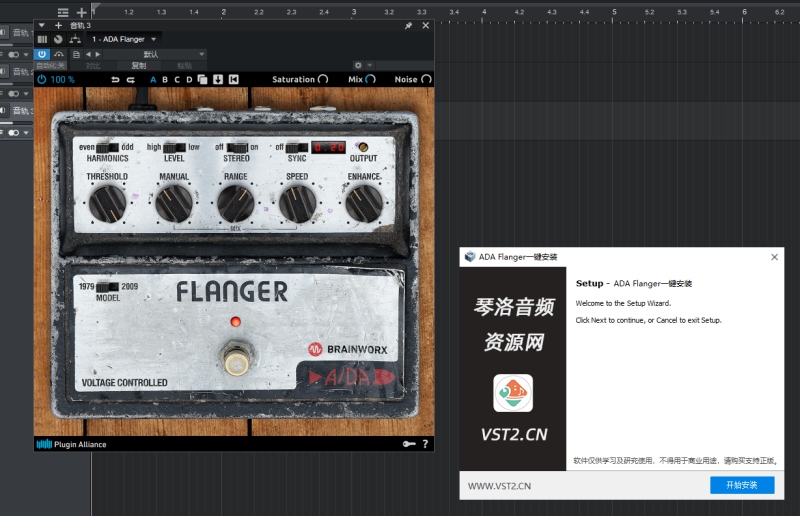Open the plugin gear settings icon
The image size is (800, 516).
point(358,65)
